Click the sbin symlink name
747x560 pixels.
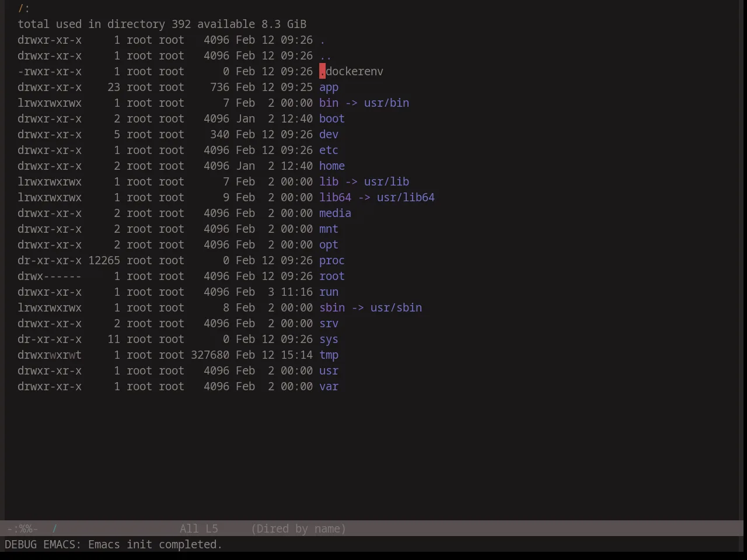(332, 307)
